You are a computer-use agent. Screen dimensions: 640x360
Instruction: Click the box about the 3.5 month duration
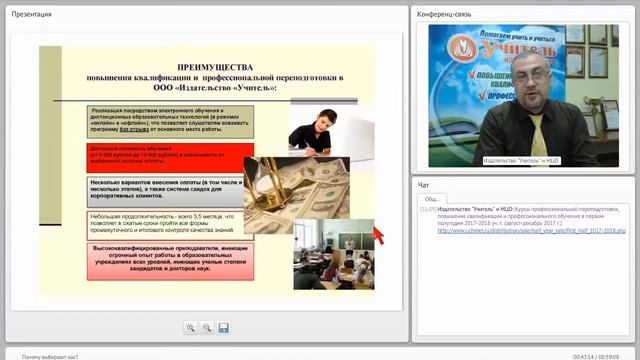point(166,225)
